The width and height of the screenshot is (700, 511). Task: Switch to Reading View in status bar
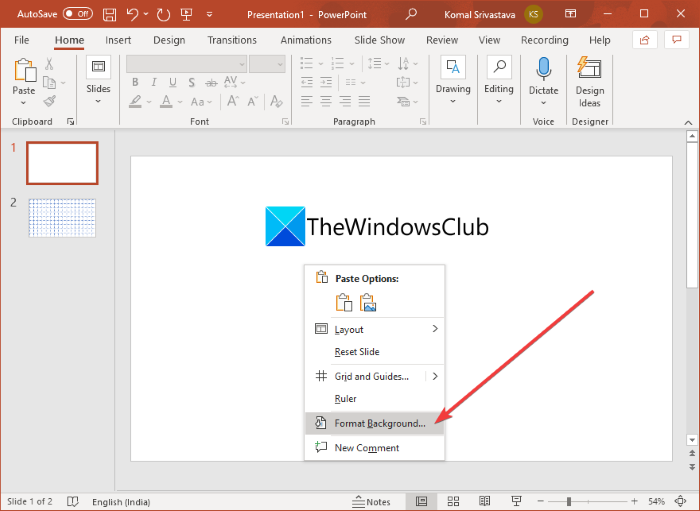coord(484,502)
